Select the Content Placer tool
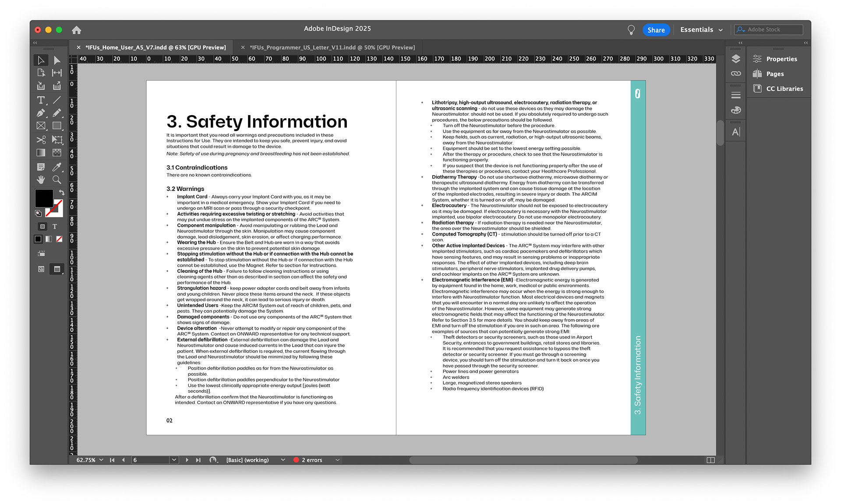841x504 pixels. point(57,86)
